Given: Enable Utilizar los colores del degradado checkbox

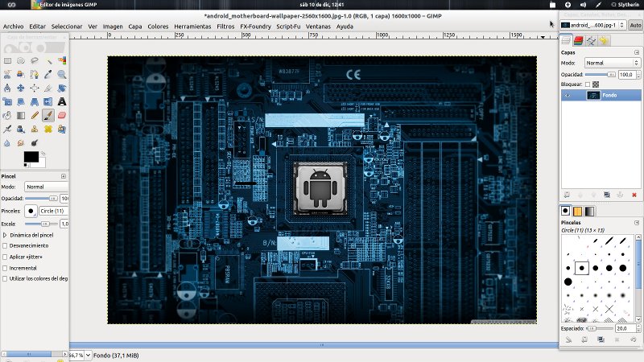Looking at the screenshot, I should point(5,278).
